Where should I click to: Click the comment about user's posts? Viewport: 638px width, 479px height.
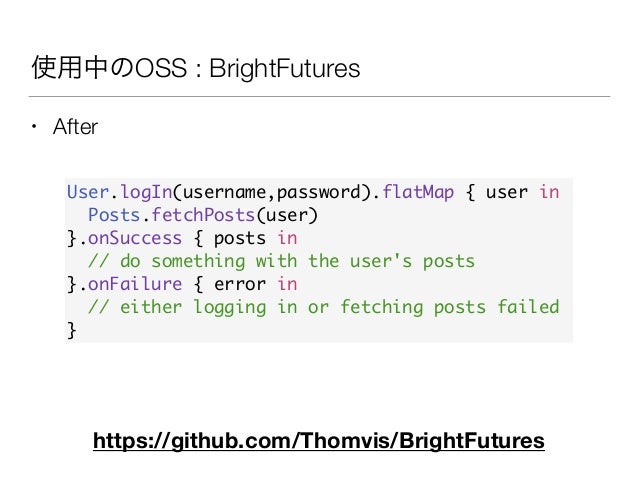coord(281,261)
